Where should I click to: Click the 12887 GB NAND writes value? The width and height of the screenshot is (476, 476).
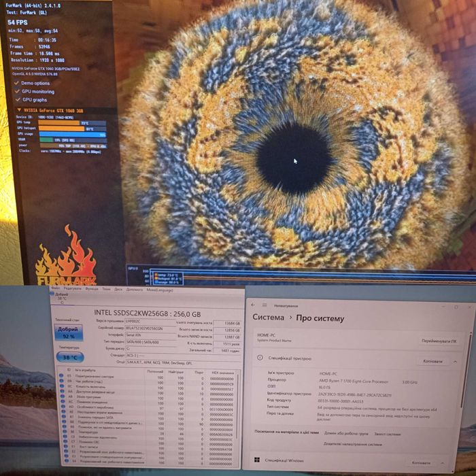[227, 337]
